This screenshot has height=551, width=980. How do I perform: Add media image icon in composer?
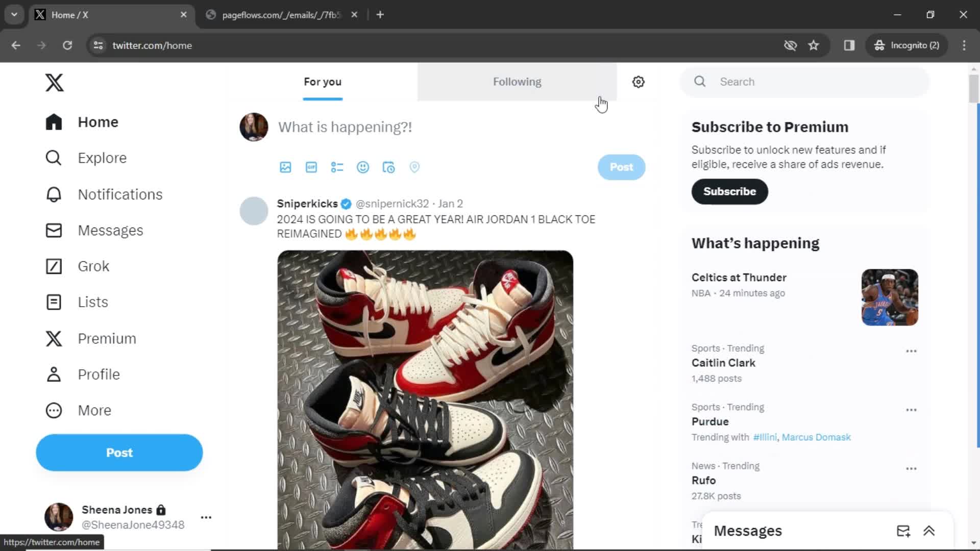pyautogui.click(x=285, y=167)
